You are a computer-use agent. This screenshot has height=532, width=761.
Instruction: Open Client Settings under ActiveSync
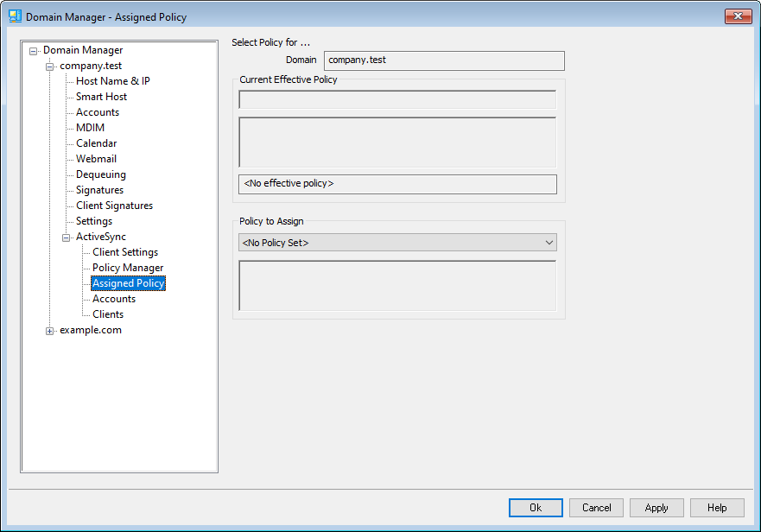tap(125, 252)
